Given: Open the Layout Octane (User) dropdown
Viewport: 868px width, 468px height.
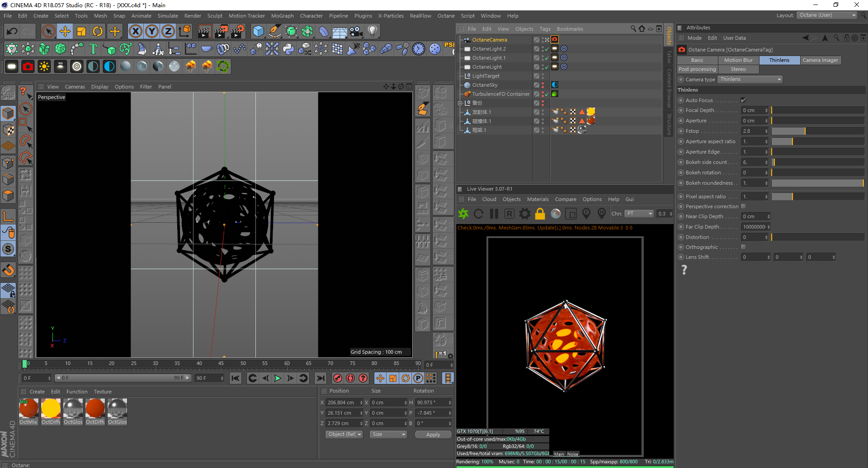Looking at the screenshot, I should [827, 15].
